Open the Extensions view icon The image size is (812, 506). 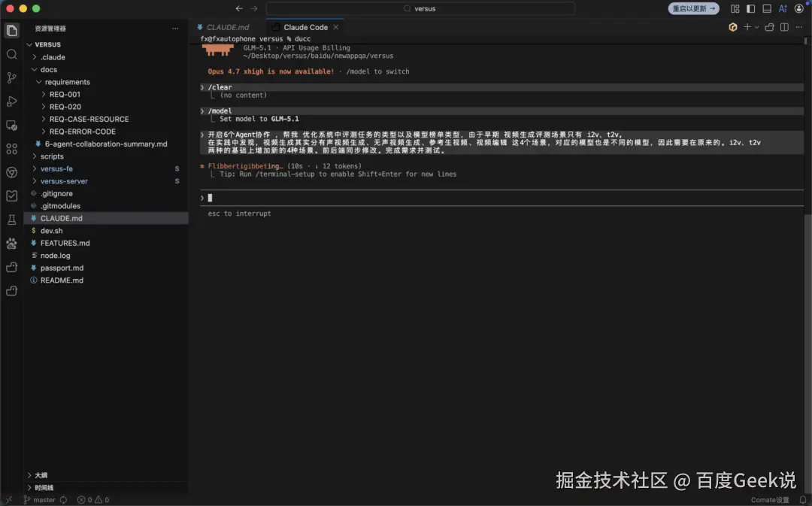11,149
